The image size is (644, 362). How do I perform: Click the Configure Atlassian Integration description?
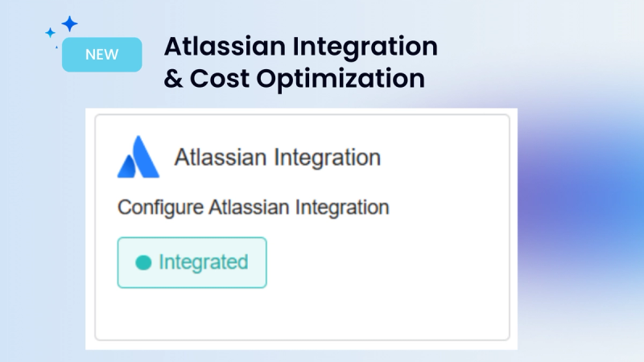click(x=253, y=208)
